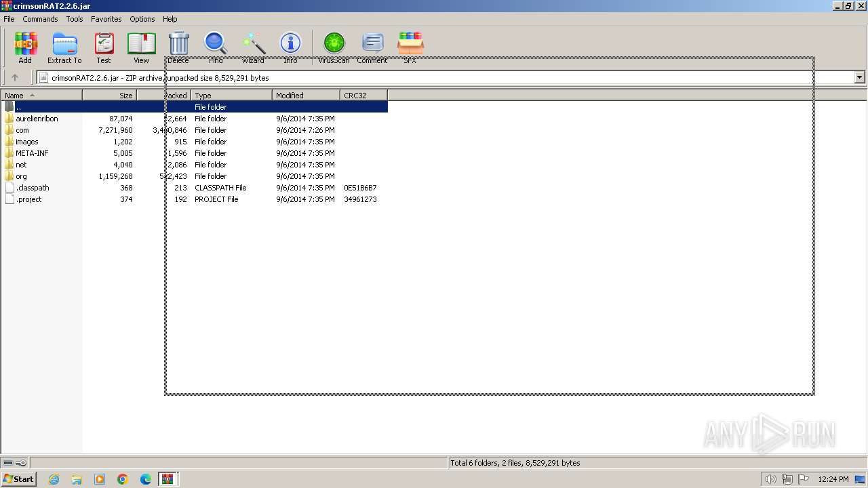Go up one folder level arrow
868x488 pixels.
click(x=15, y=77)
